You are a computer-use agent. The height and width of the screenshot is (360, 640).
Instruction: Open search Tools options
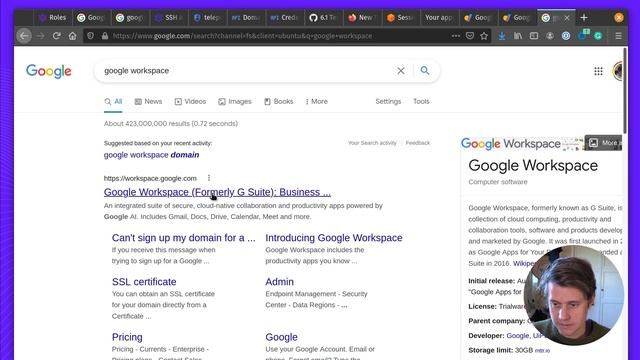click(421, 102)
